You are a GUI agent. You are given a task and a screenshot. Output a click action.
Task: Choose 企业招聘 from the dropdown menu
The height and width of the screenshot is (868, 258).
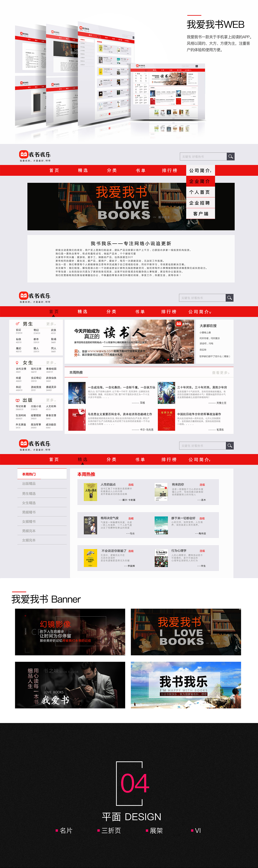(x=200, y=203)
